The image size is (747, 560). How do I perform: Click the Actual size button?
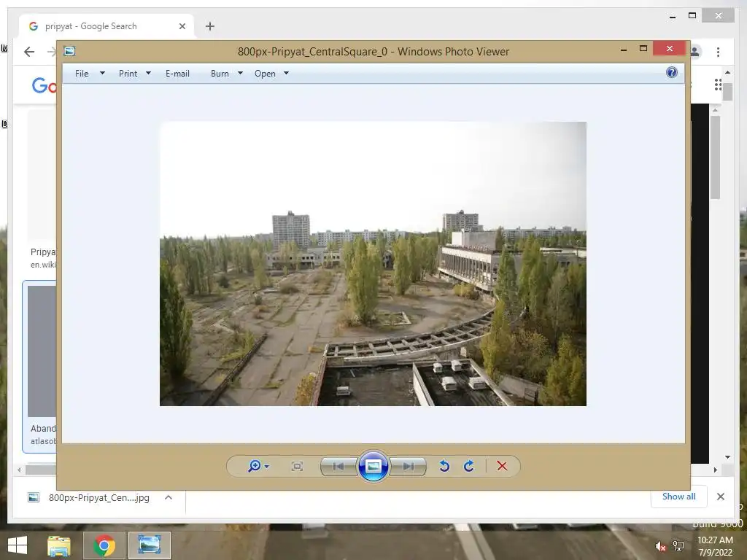[297, 466]
